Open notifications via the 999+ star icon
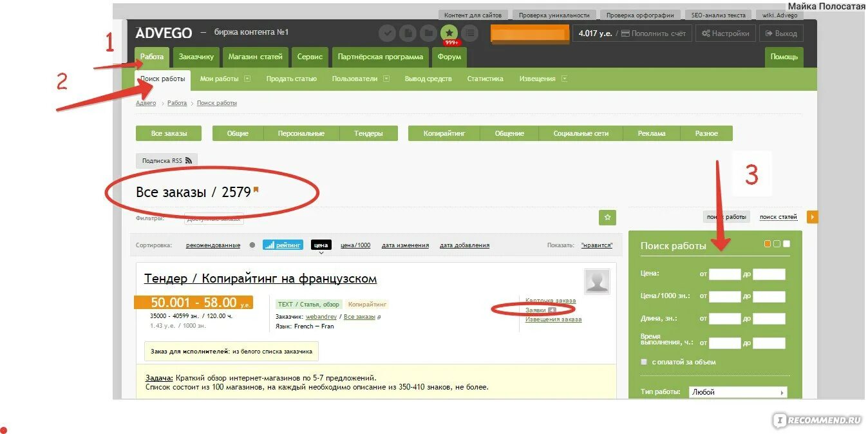Image resolution: width=868 pixels, height=434 pixels. 449,32
